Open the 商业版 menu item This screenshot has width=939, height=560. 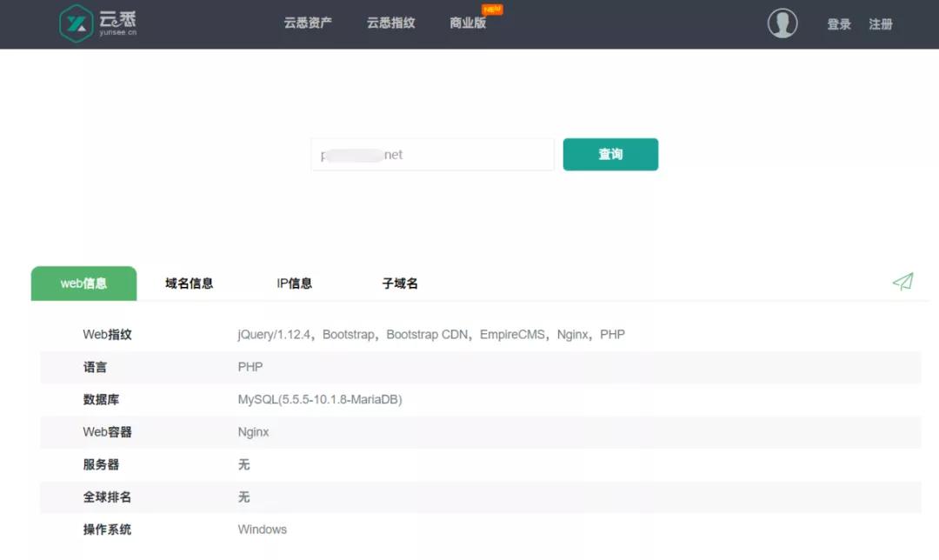pos(467,23)
